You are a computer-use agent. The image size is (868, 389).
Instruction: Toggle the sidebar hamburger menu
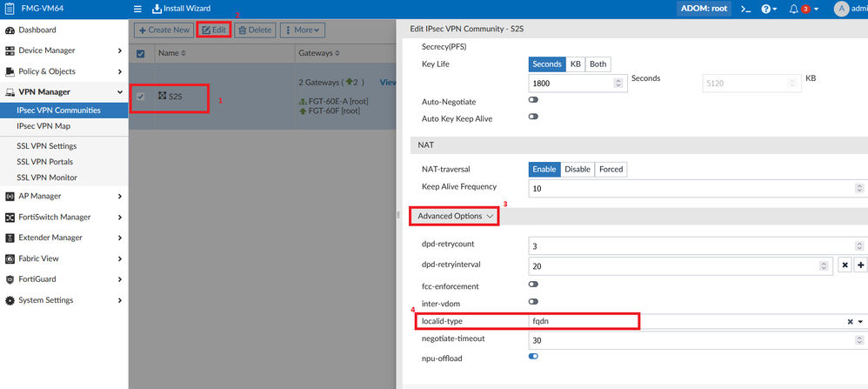click(137, 9)
